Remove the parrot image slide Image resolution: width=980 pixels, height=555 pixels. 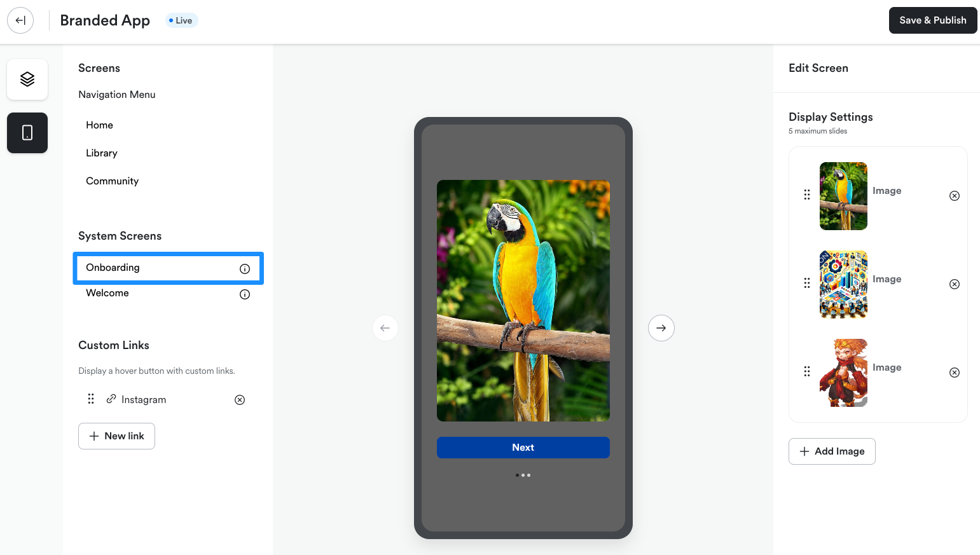point(955,196)
